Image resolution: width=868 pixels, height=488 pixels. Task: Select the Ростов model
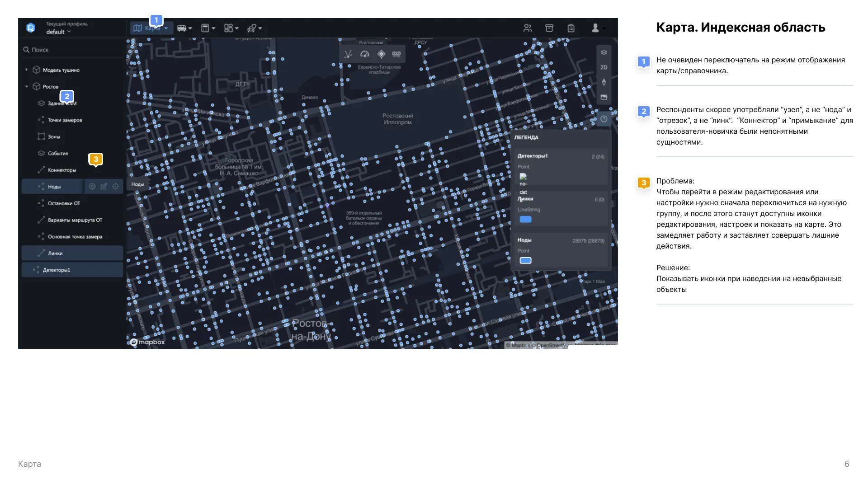click(x=51, y=87)
